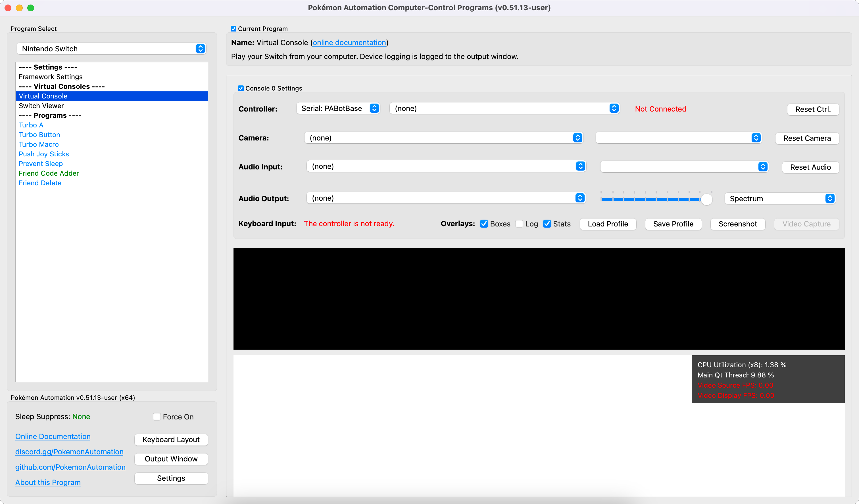Open the Keyboard Layout window
The width and height of the screenshot is (859, 504).
[171, 439]
